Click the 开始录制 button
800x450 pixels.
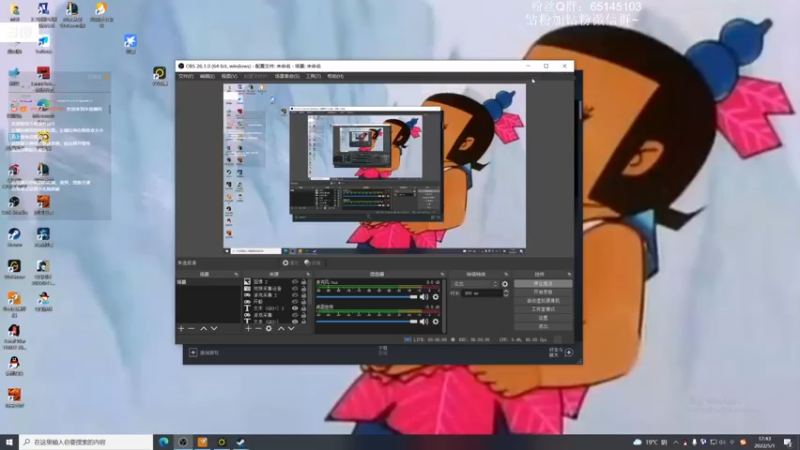pyautogui.click(x=543, y=292)
